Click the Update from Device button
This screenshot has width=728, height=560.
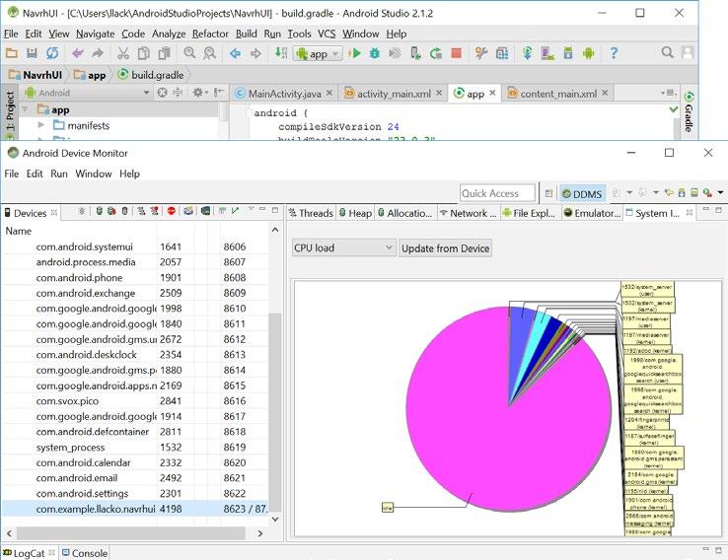pyautogui.click(x=445, y=248)
